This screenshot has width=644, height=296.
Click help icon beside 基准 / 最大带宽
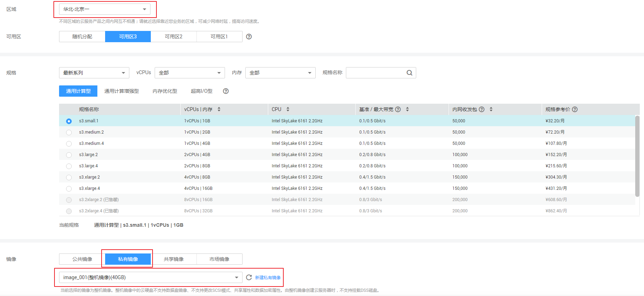(398, 109)
